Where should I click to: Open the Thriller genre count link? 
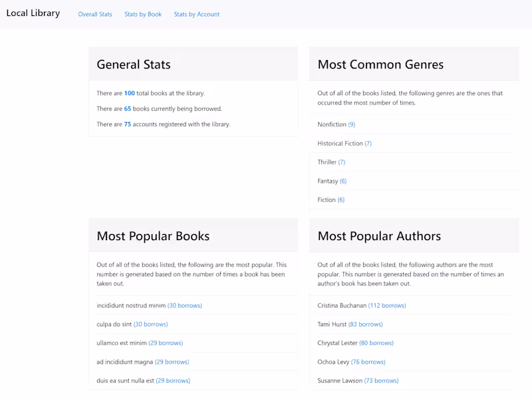(x=342, y=162)
